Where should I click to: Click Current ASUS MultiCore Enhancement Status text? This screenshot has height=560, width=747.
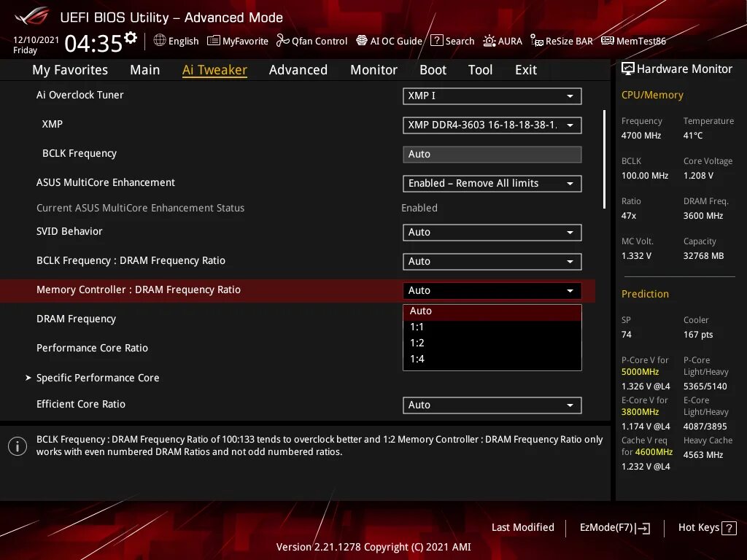pos(141,208)
